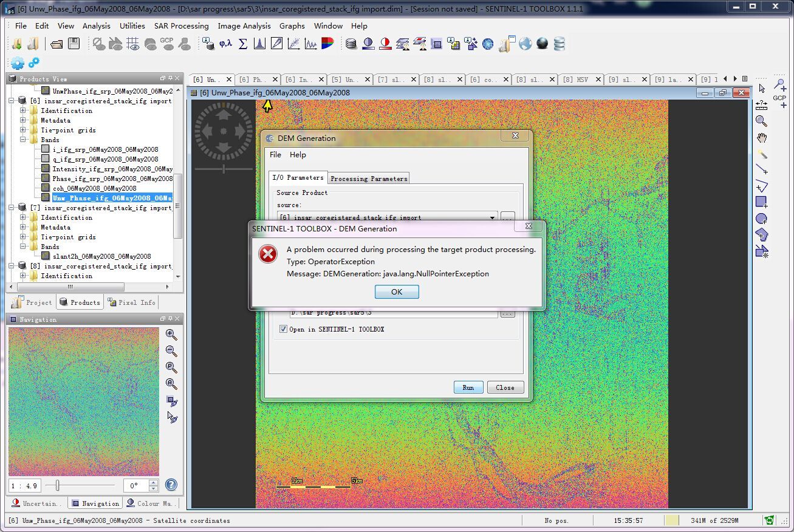Viewport: 794px width, 532px height.
Task: Switch to the Pixel Info tab
Action: point(132,302)
